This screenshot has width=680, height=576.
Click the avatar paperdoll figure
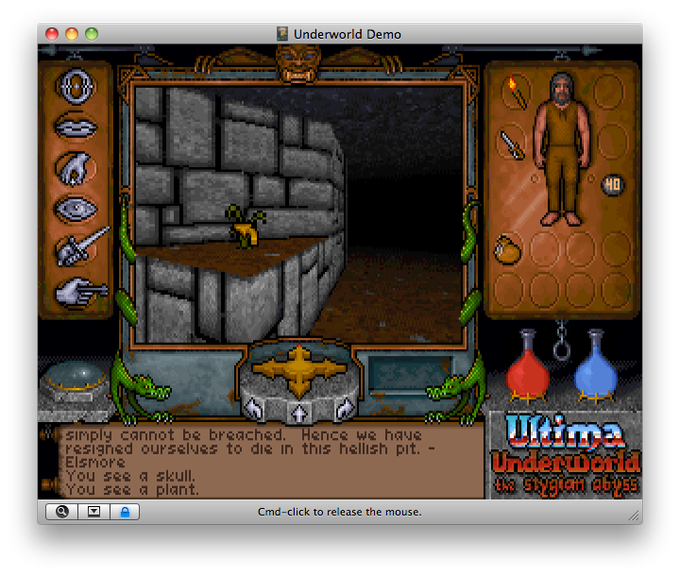tap(562, 149)
